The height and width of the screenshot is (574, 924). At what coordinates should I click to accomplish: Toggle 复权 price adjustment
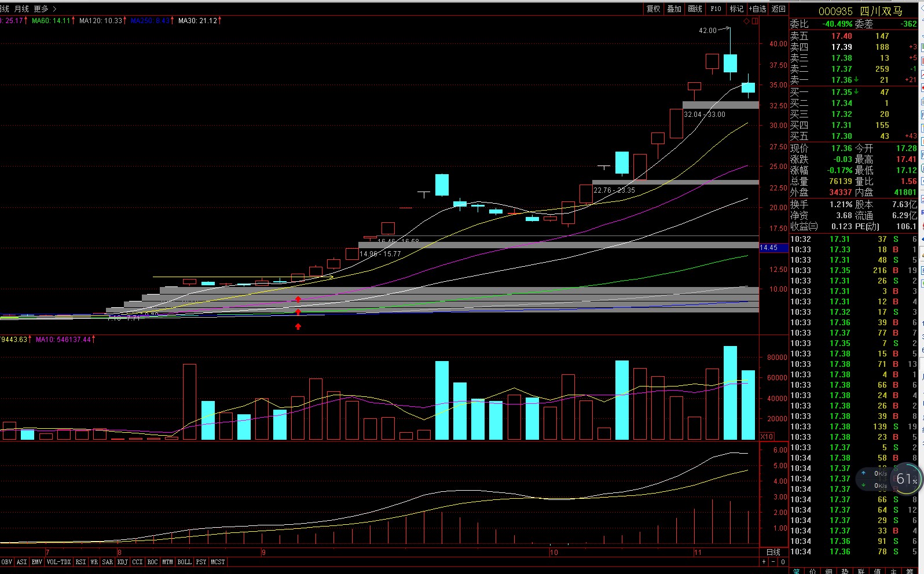point(653,9)
